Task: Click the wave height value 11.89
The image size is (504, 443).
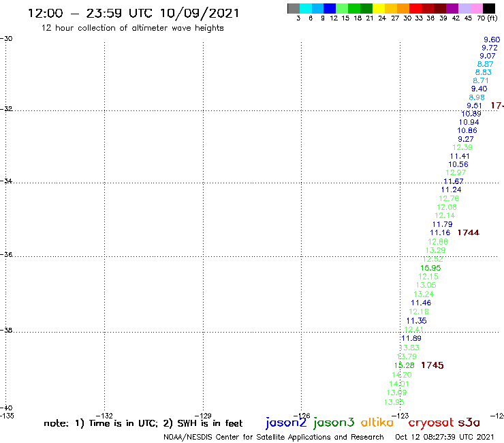Action: pyautogui.click(x=411, y=338)
